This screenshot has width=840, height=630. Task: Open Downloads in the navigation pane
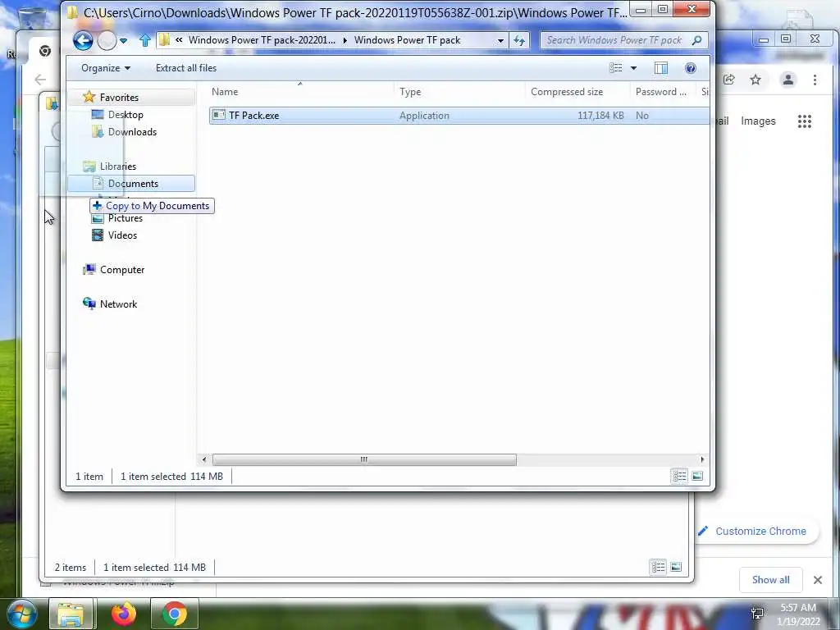click(x=132, y=132)
